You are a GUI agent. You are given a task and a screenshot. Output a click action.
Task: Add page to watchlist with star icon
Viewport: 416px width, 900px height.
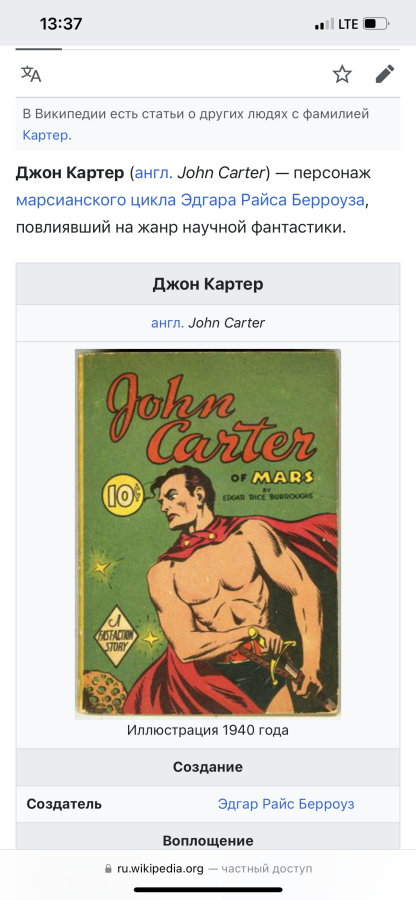coord(342,74)
